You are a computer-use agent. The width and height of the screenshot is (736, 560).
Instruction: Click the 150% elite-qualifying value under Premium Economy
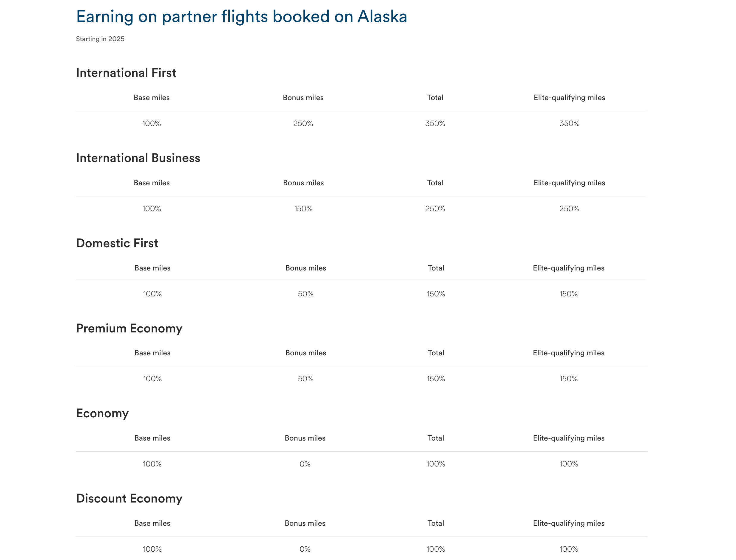click(568, 379)
